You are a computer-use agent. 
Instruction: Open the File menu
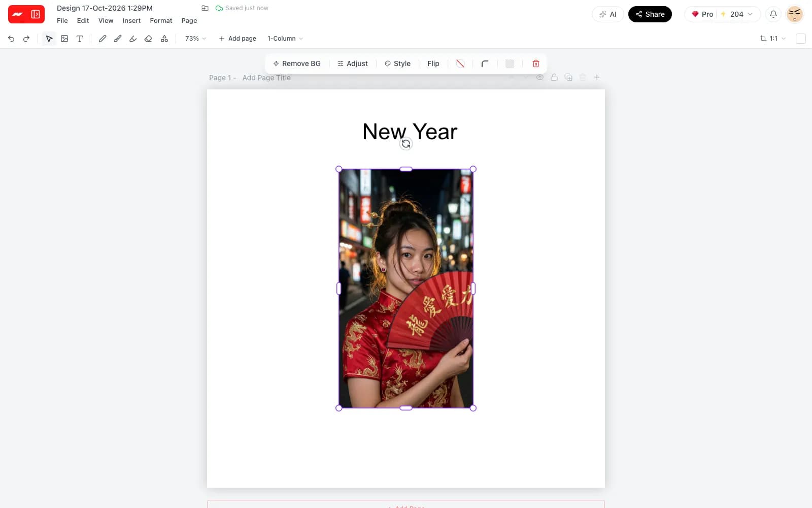(x=62, y=21)
